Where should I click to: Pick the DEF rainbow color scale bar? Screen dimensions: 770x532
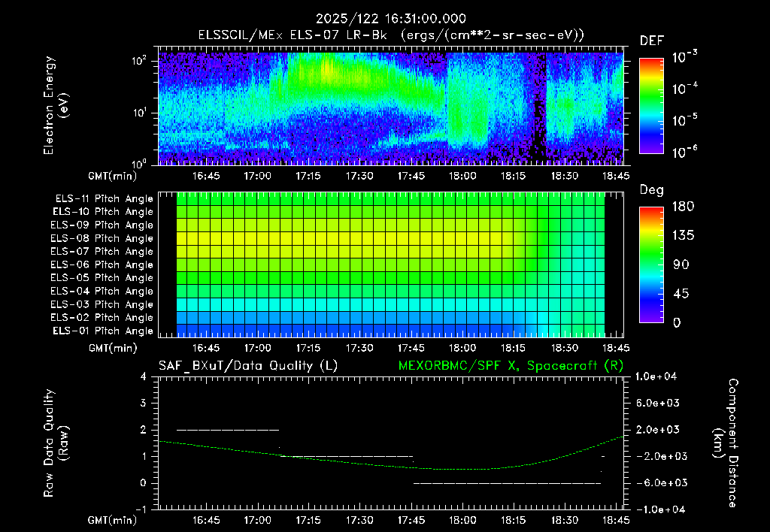point(651,106)
